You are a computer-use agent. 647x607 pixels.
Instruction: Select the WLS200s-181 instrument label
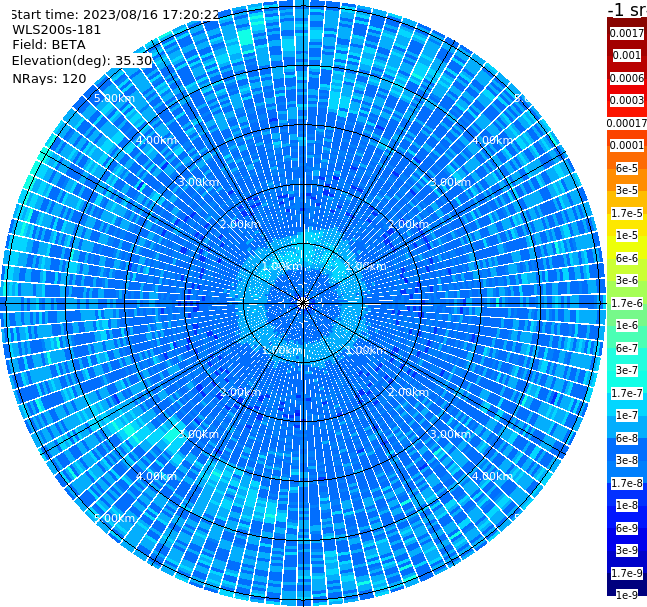57,30
